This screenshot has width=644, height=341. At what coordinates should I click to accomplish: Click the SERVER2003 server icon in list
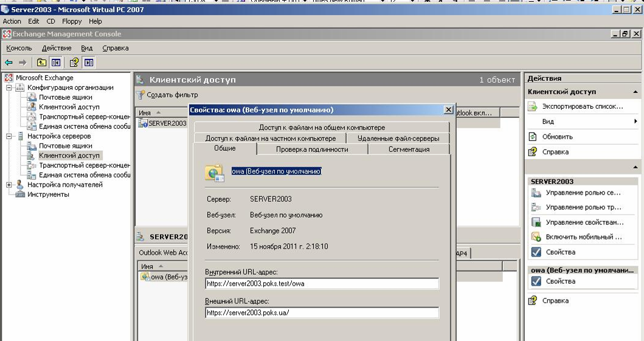(x=142, y=123)
